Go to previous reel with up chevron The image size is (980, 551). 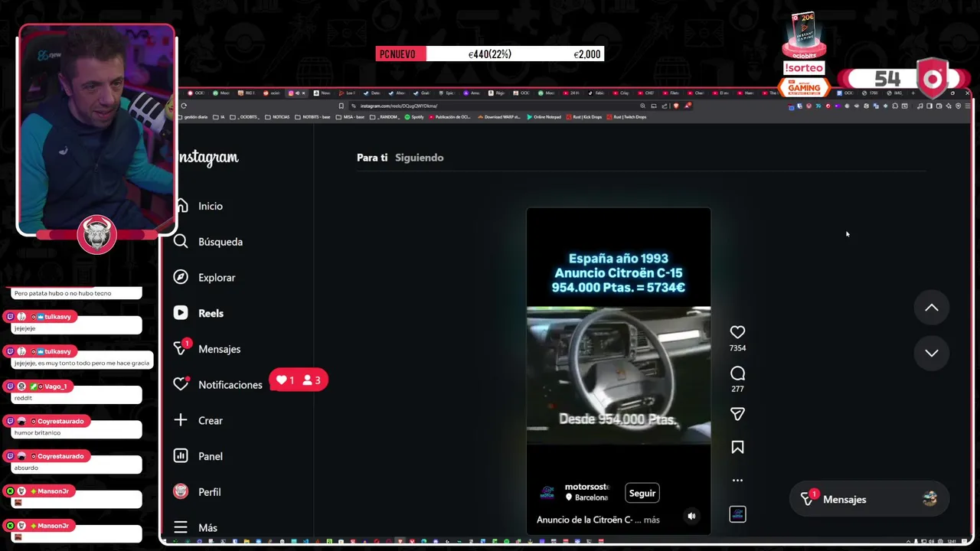click(x=931, y=308)
